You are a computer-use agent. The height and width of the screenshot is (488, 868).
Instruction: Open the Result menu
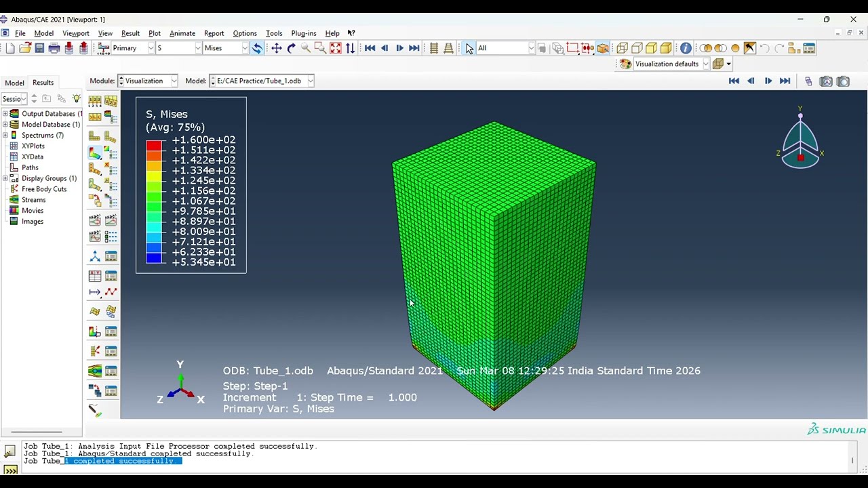pyautogui.click(x=130, y=33)
